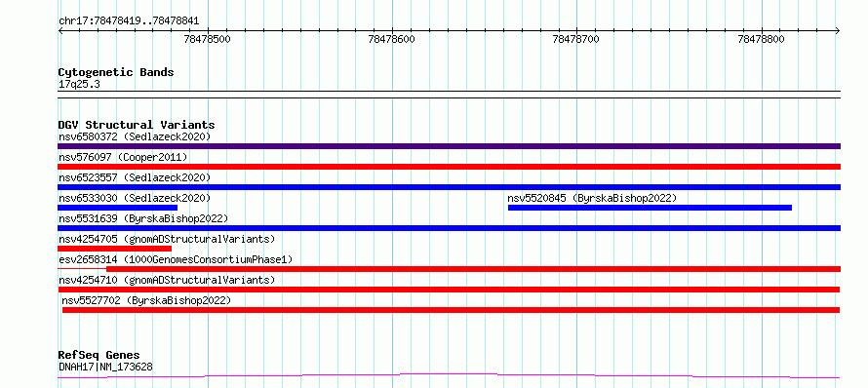Screen dimensions: 868x388
Task: Click ruler position 78478500
Action: (x=207, y=39)
